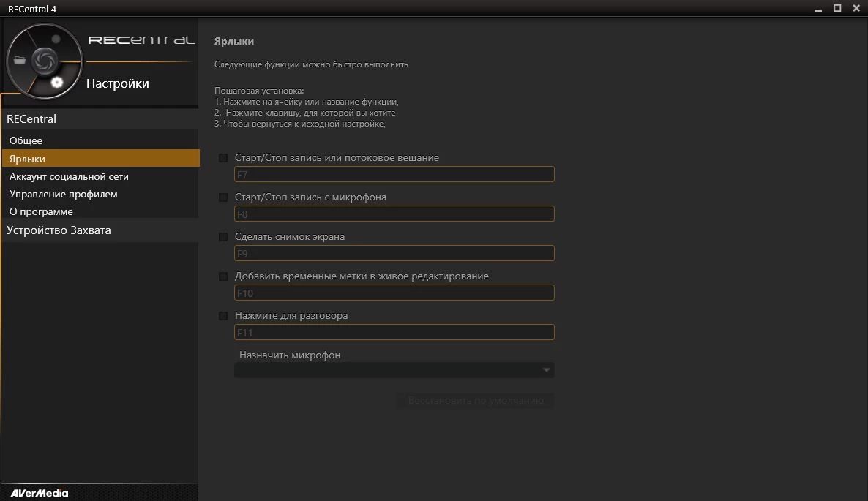This screenshot has height=501, width=868.
Task: Click step 2 text Нажмите клавишу
Action: [x=305, y=113]
